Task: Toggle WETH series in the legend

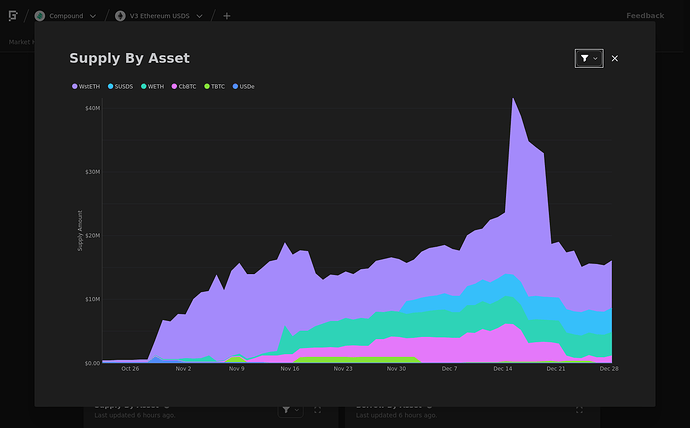Action: click(x=155, y=87)
